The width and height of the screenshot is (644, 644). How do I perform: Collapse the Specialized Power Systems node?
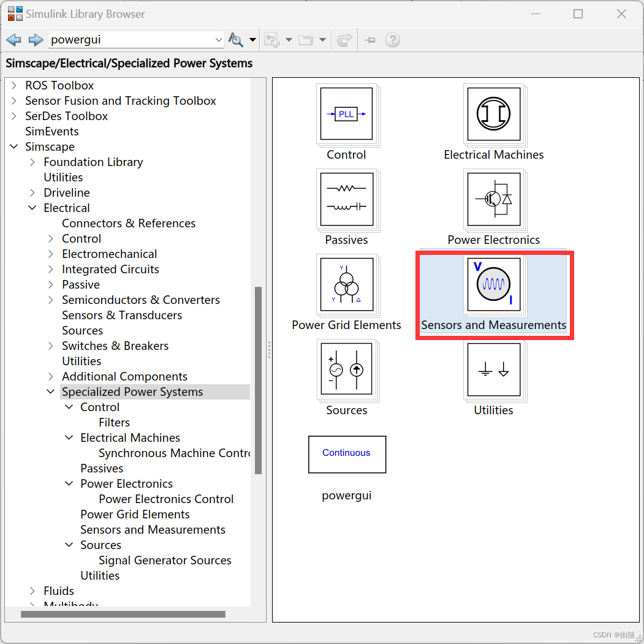pos(50,392)
